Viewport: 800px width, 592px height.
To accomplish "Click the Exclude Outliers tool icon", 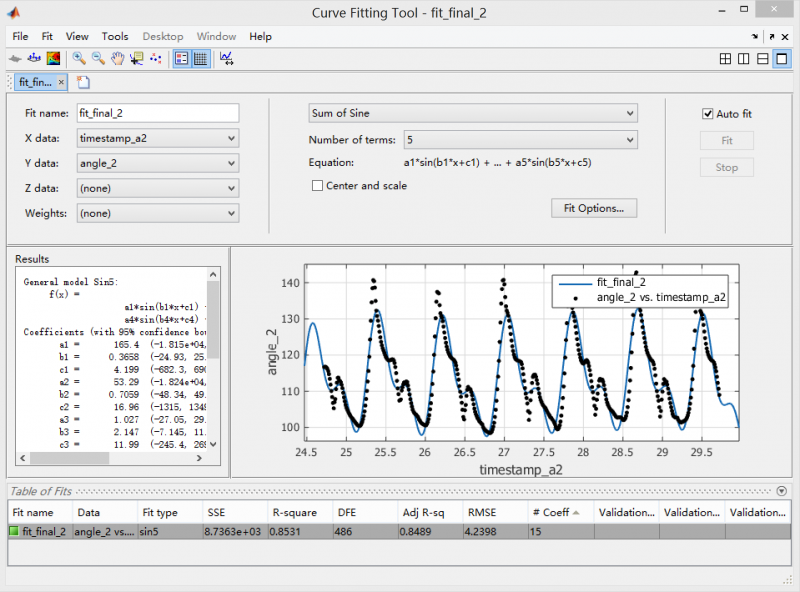I will (156, 59).
